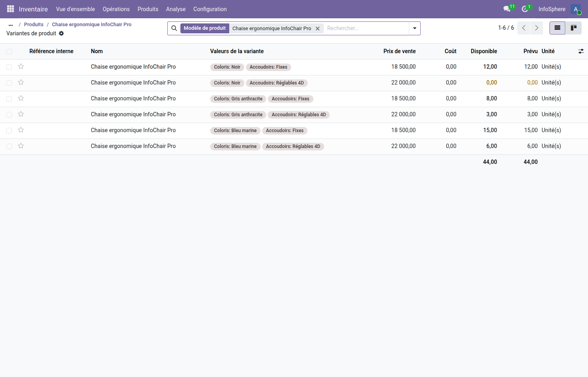
Task: Click the user avatar icon
Action: coord(576,9)
